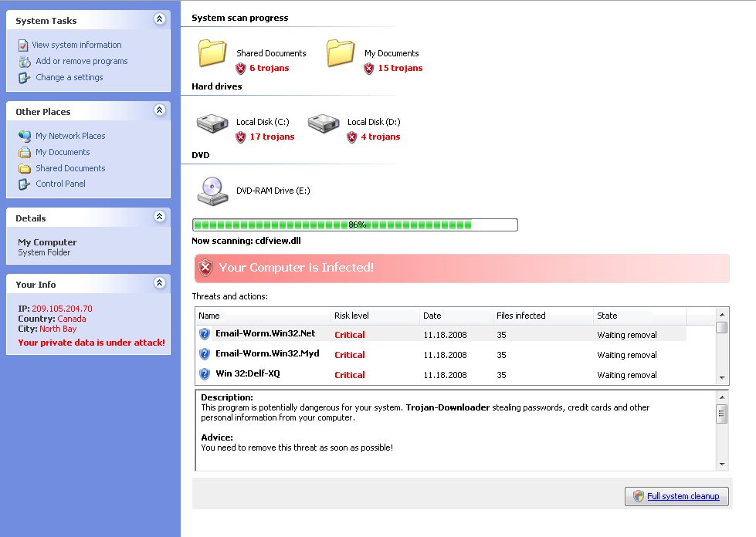
Task: Sort threats by Risk level column
Action: pos(375,316)
